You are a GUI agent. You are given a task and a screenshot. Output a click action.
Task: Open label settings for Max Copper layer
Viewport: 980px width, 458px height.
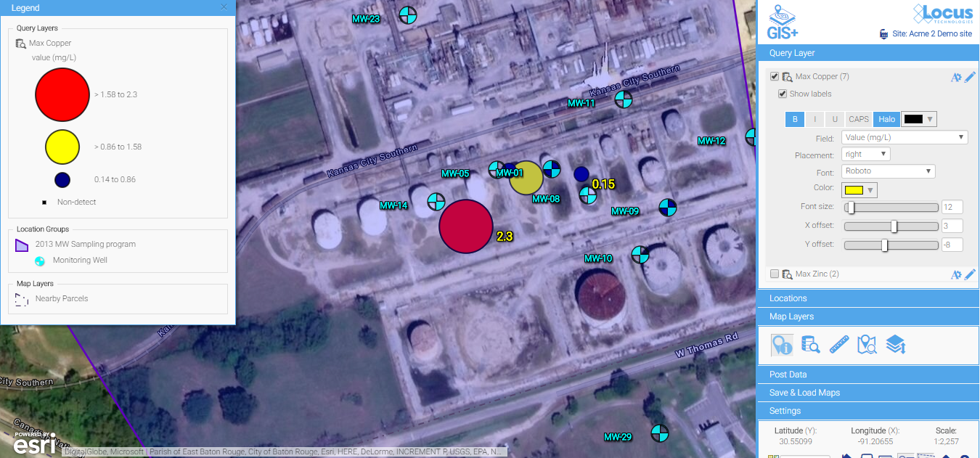pyautogui.click(x=956, y=77)
